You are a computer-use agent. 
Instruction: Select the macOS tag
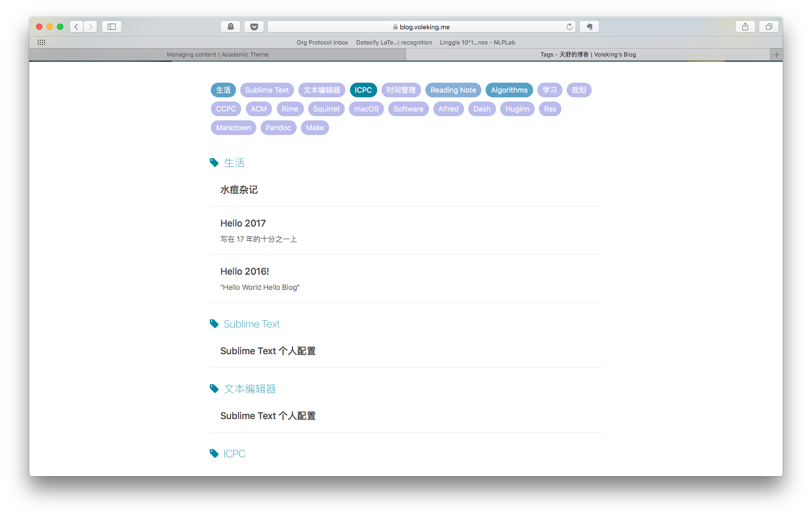[366, 109]
